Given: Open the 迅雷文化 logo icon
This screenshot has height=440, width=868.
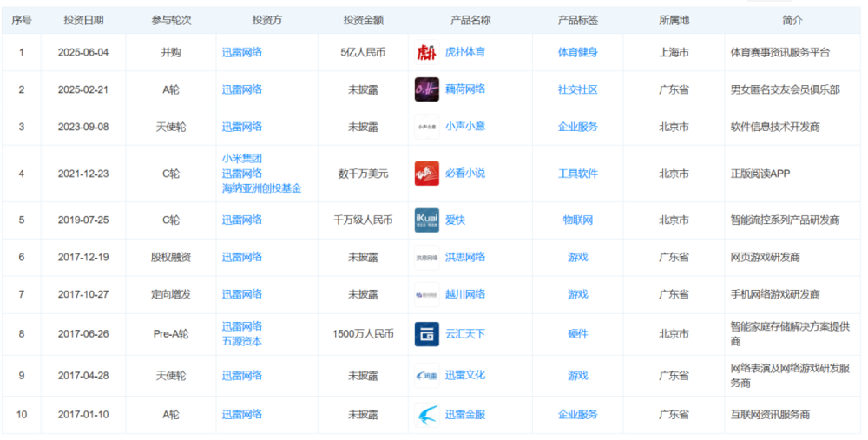Looking at the screenshot, I should pyautogui.click(x=426, y=375).
